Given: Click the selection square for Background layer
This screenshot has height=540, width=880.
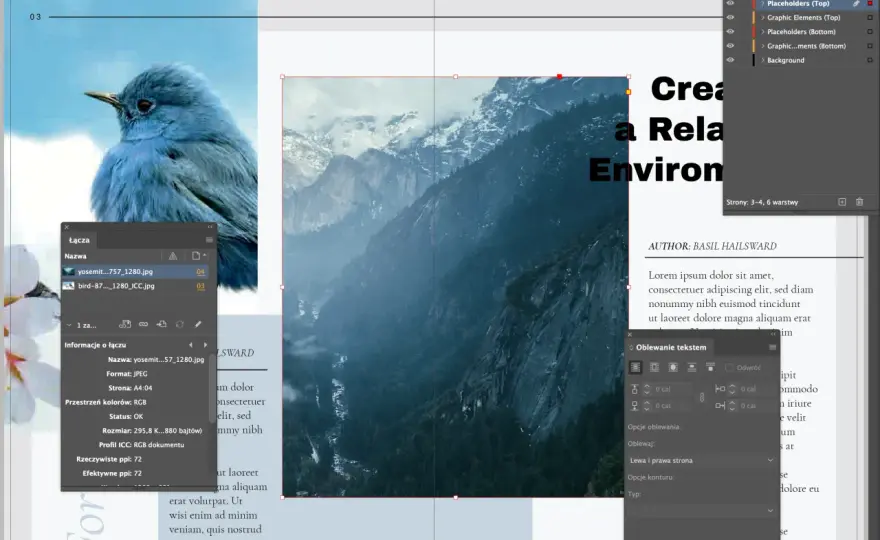Looking at the screenshot, I should click(870, 60).
